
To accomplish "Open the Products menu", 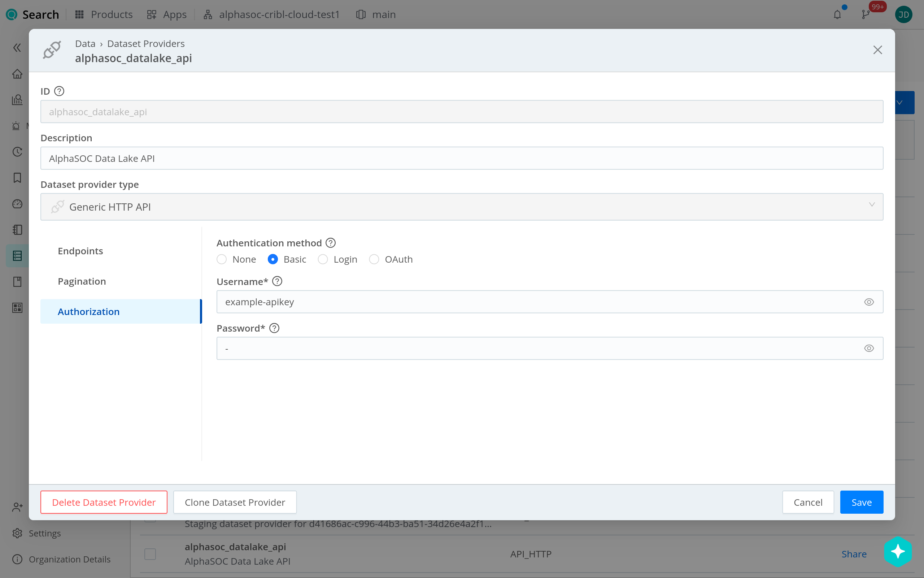I will point(104,14).
